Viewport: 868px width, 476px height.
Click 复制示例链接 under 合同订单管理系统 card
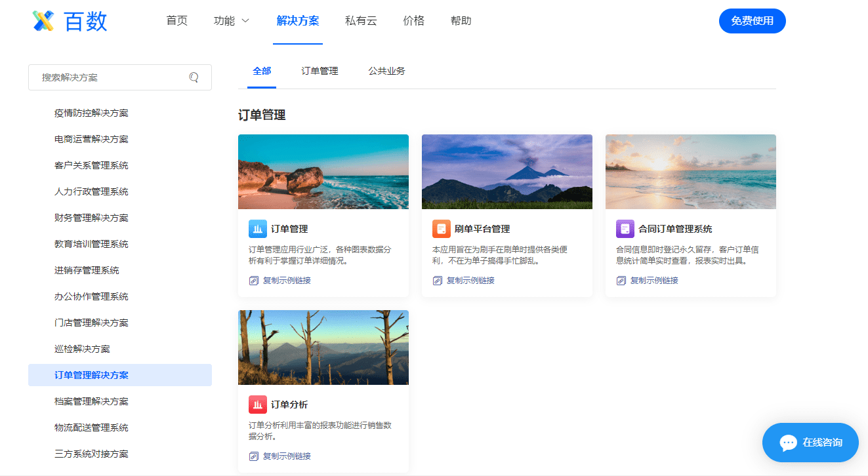654,281
